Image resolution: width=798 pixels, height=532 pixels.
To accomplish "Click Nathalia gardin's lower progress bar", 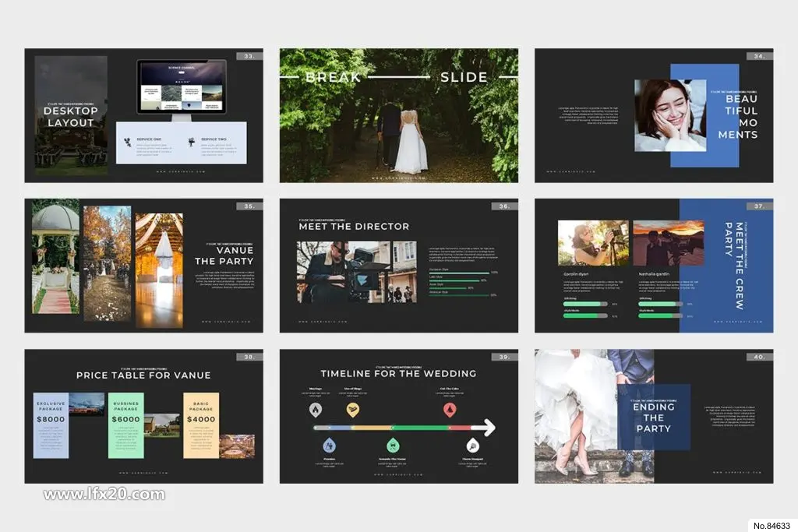I will pyautogui.click(x=661, y=315).
